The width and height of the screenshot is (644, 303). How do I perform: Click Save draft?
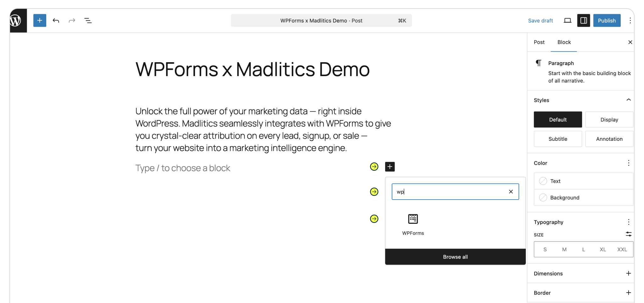click(541, 20)
